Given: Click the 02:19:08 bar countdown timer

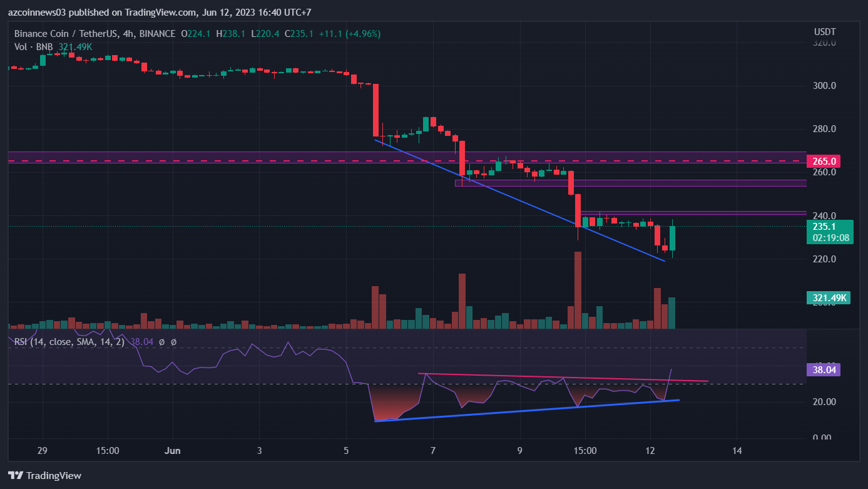Looking at the screenshot, I should click(x=830, y=238).
